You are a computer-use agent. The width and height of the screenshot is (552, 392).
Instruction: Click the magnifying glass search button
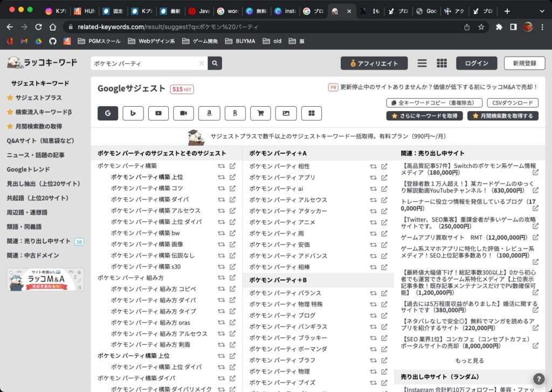[x=215, y=63]
